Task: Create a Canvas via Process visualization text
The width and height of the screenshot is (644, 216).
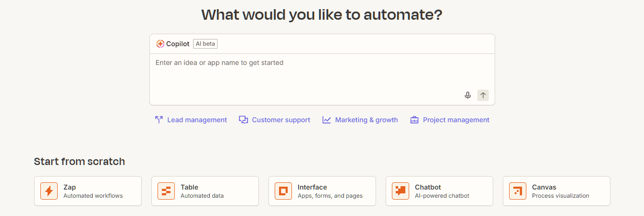Action: (x=560, y=196)
